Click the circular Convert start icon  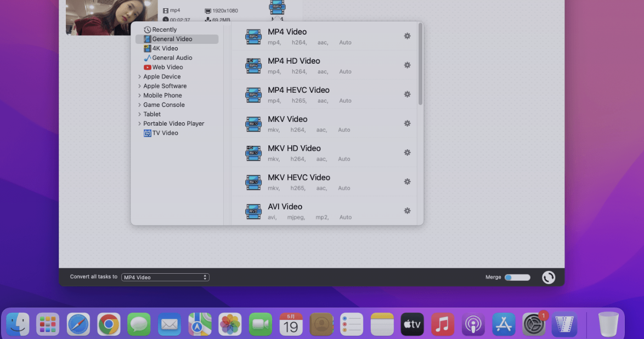point(549,278)
